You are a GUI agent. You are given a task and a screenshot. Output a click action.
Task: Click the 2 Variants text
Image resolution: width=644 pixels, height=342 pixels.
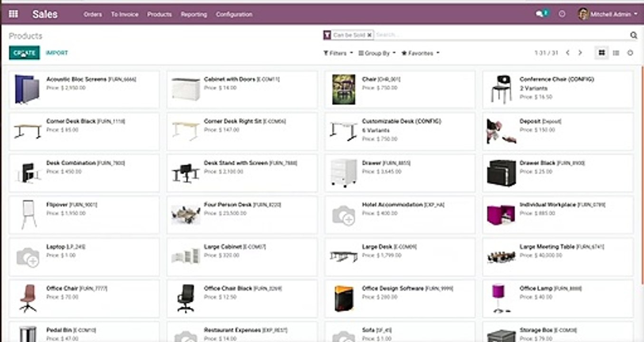tap(534, 88)
